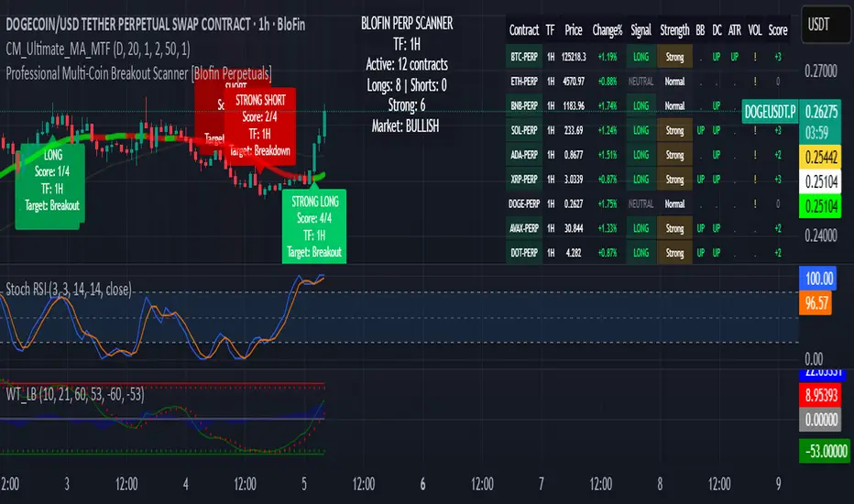854x504 pixels.
Task: Click the Strong: 6 summary text
Action: click(406, 105)
